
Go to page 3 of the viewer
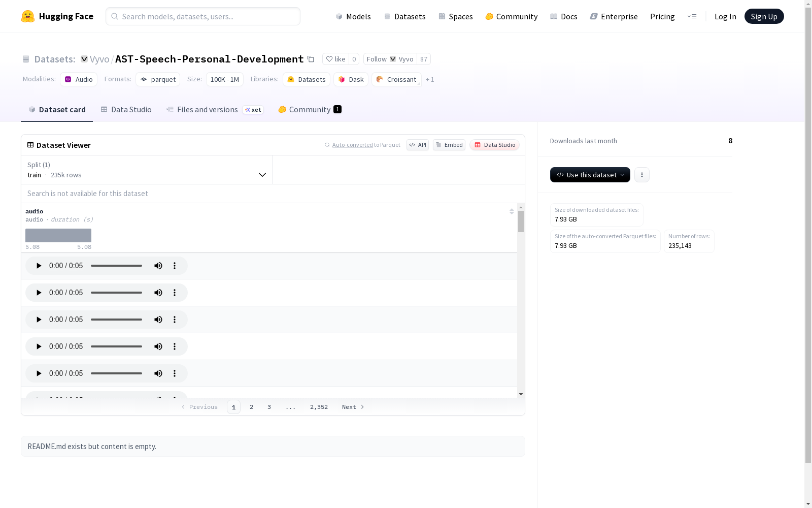coord(269,407)
